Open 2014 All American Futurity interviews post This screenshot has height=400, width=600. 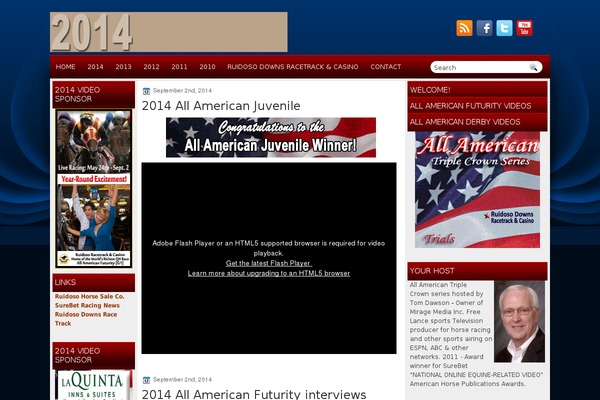(254, 394)
